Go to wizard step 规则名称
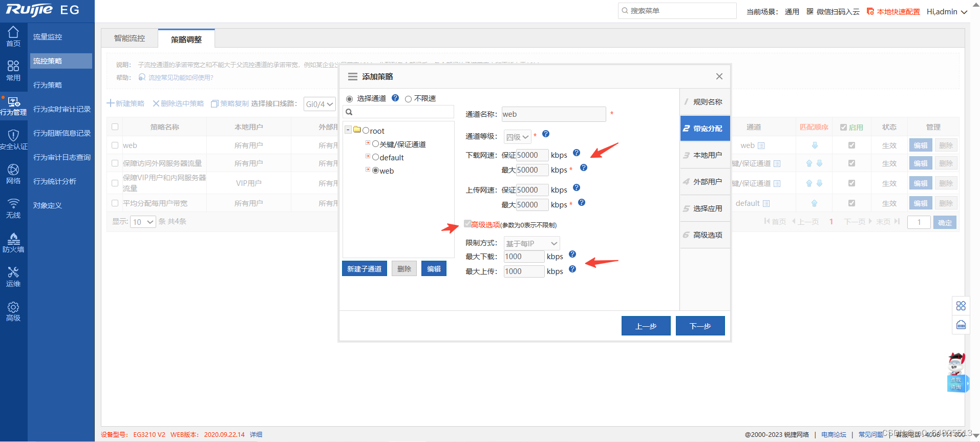Viewport: 980px width, 442px height. click(705, 102)
